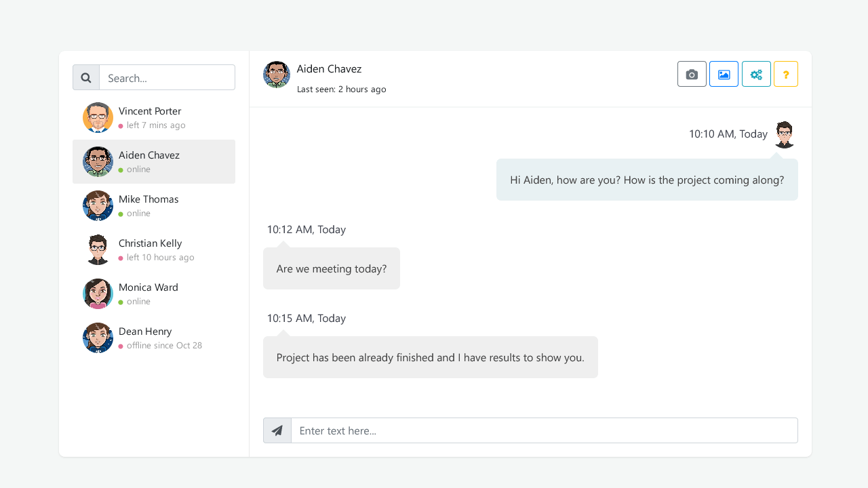Open the Dean Henry chat

pos(154,337)
